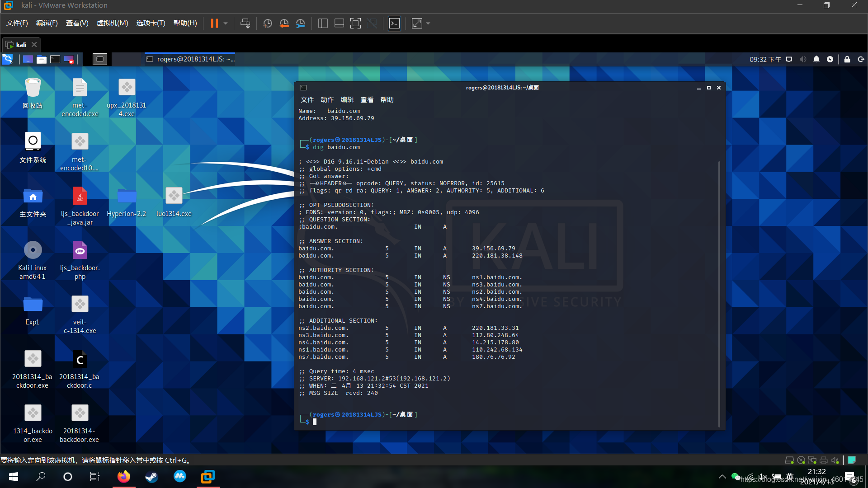Open Windows Start menu
This screenshot has width=868, height=488.
click(14, 477)
